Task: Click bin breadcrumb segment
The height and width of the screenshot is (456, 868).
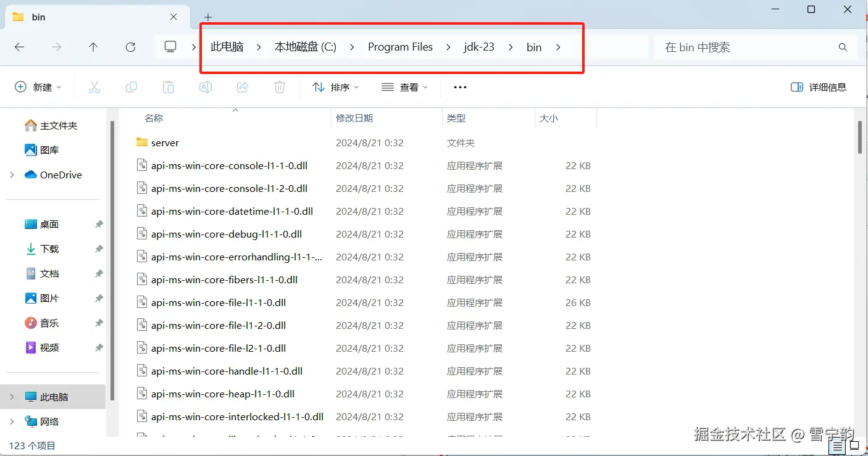Action: (x=534, y=47)
